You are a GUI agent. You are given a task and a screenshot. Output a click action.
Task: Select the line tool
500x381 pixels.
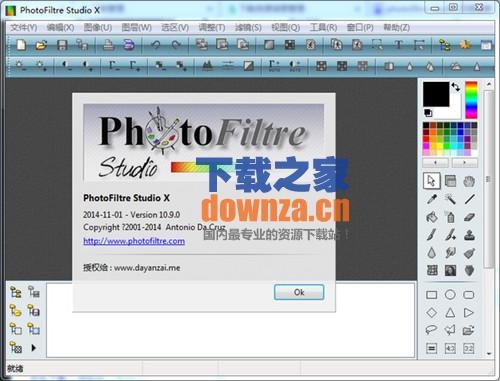(x=469, y=199)
